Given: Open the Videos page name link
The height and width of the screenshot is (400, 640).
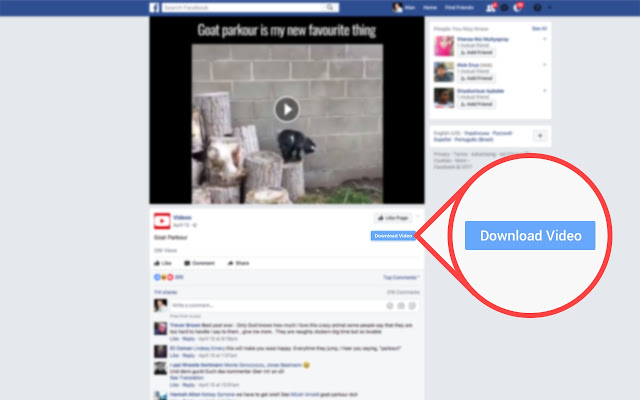Looking at the screenshot, I should point(182,218).
